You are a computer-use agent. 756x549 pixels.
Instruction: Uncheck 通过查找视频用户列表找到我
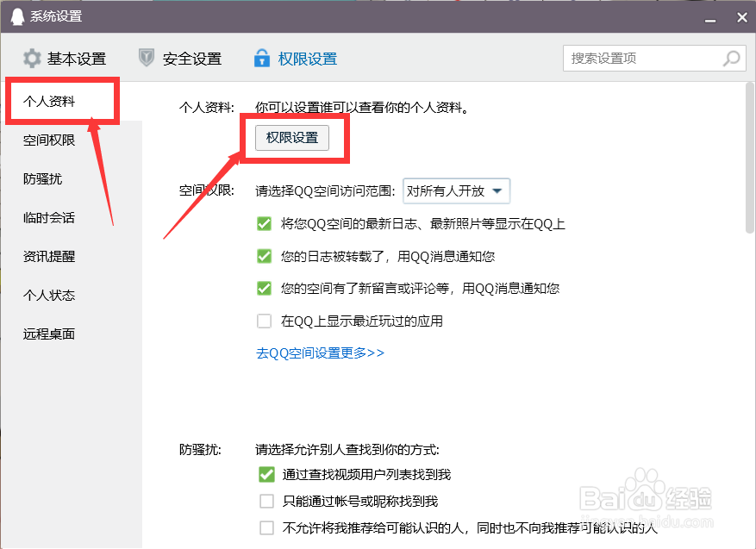266,475
